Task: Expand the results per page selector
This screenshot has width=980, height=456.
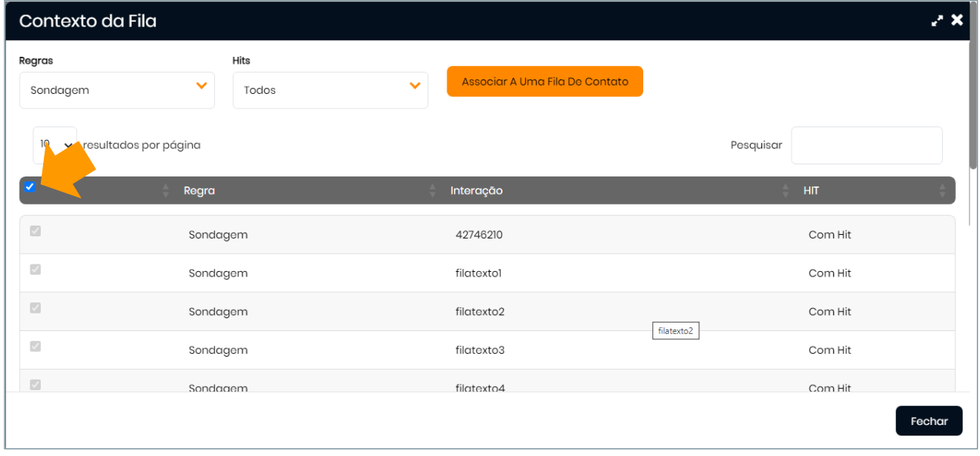Action: [54, 145]
